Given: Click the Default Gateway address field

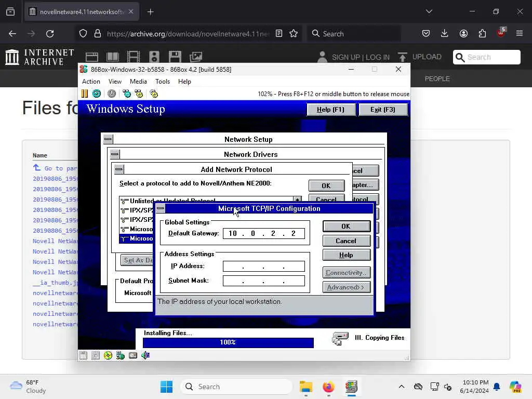Looking at the screenshot, I should pos(263,233).
